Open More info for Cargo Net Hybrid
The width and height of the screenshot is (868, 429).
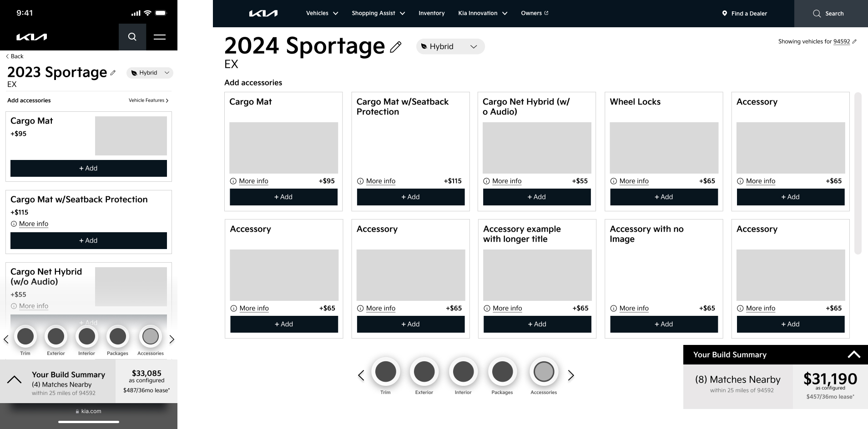click(x=506, y=181)
